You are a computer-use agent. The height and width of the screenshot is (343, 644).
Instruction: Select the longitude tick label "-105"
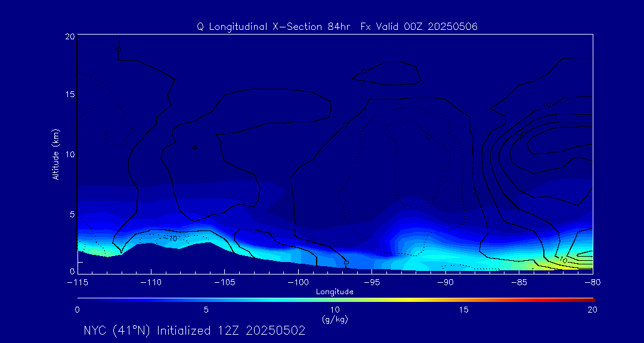[225, 283]
